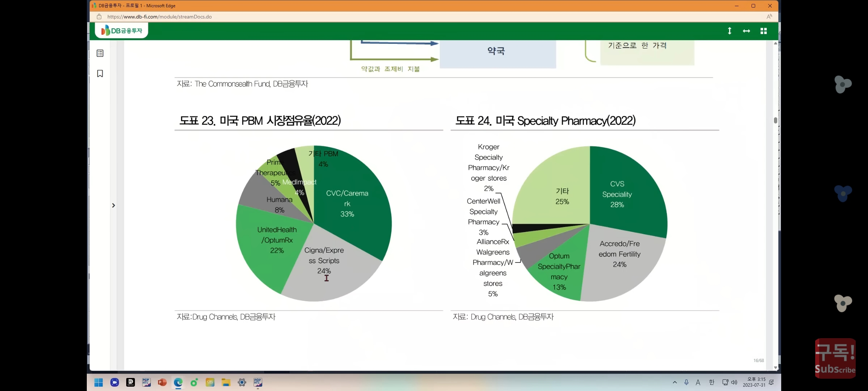Click the 약값과 조제비 지불 caption

coord(390,69)
